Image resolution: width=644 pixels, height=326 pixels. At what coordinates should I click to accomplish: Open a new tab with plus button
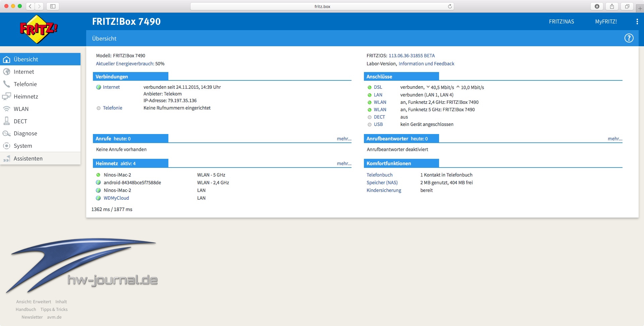point(640,8)
